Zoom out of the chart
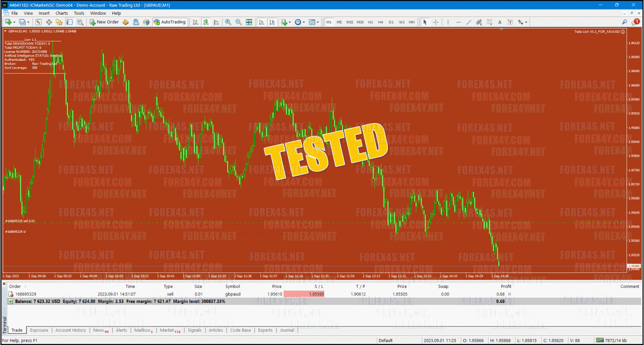644x345 pixels. (238, 22)
